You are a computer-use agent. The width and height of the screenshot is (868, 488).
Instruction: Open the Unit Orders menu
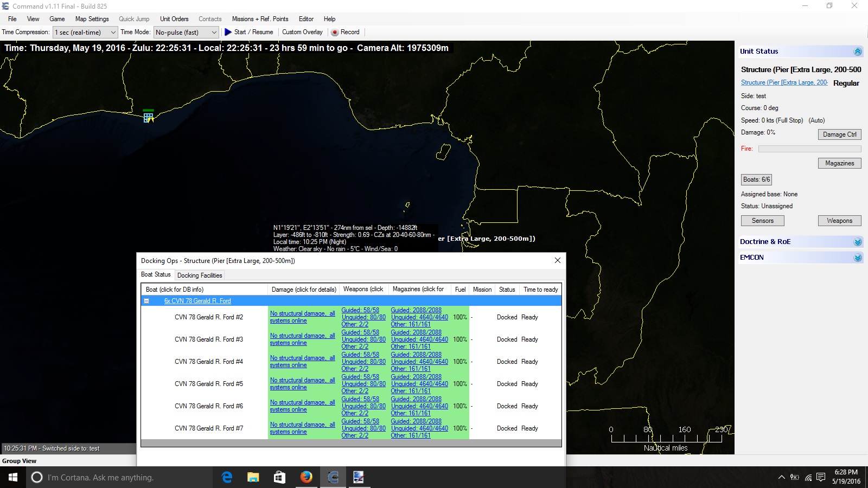(x=174, y=19)
